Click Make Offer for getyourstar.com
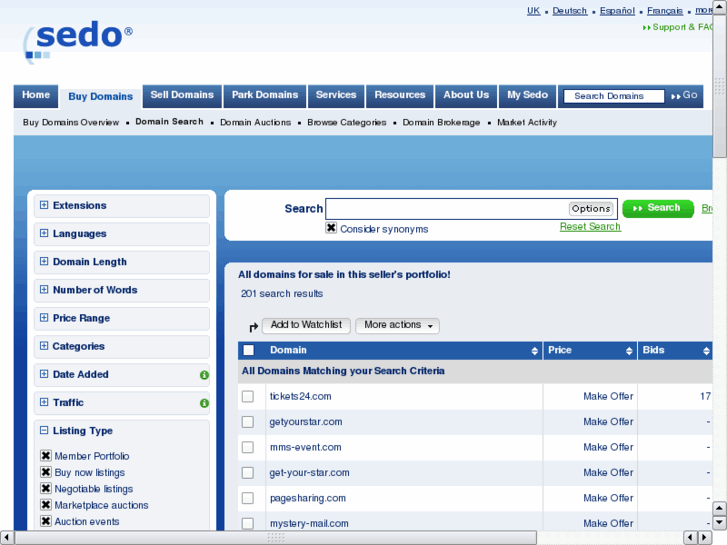 [x=608, y=422]
